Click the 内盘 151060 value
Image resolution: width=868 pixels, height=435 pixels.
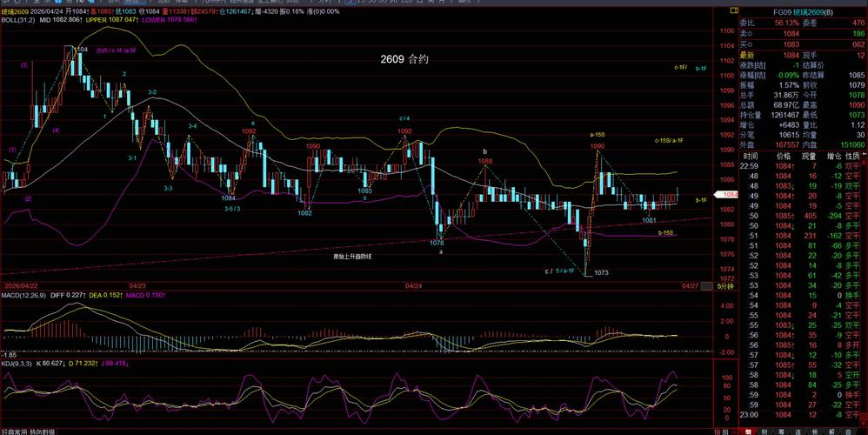(852, 145)
